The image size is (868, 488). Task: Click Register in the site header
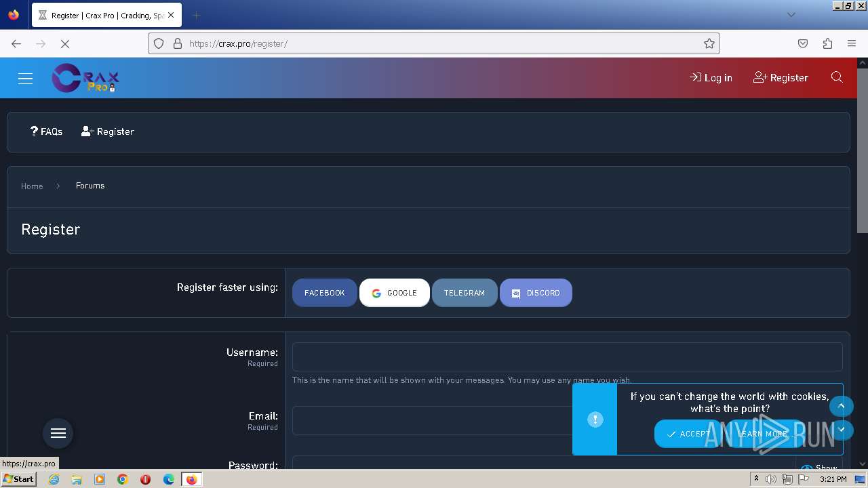[x=781, y=78]
